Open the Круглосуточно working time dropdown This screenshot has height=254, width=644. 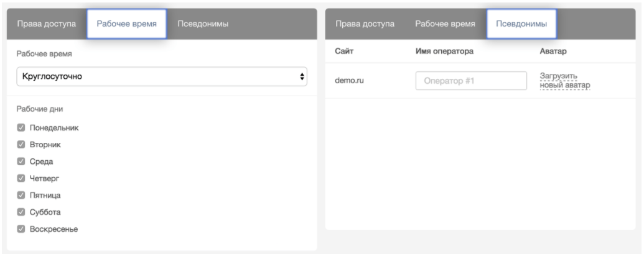point(162,76)
